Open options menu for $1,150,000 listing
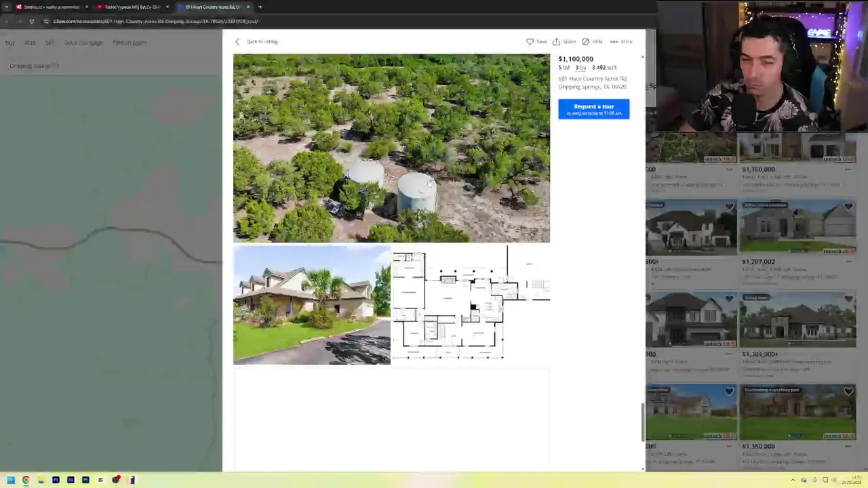The width and height of the screenshot is (868, 488). pos(848,169)
